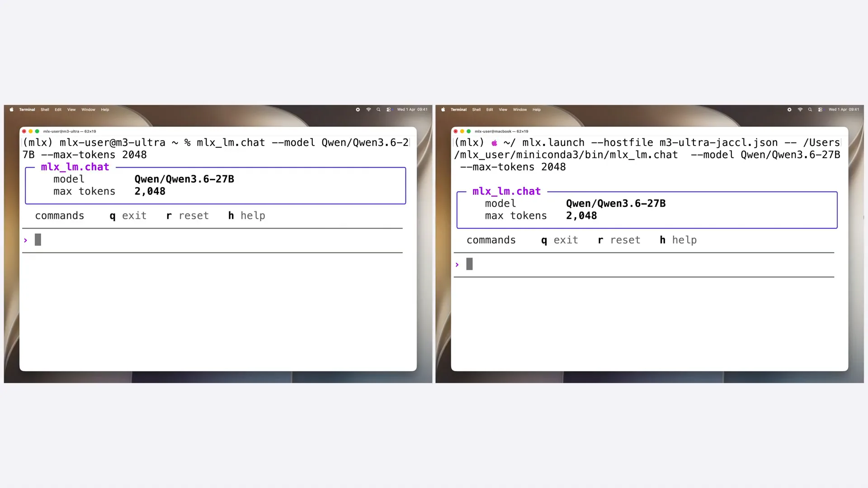Open the Help menu in the right menu bar
This screenshot has height=488, width=868.
(x=537, y=109)
